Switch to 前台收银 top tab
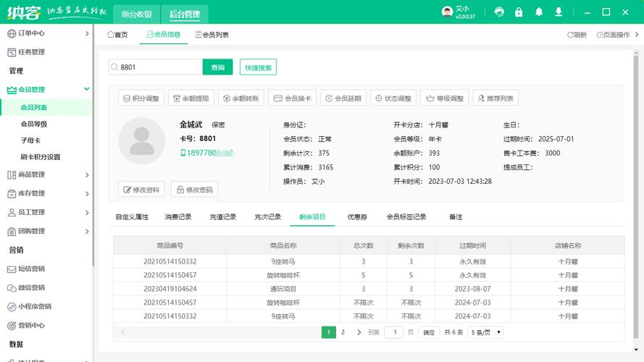Screen dimensions: 644x362 click(136, 14)
